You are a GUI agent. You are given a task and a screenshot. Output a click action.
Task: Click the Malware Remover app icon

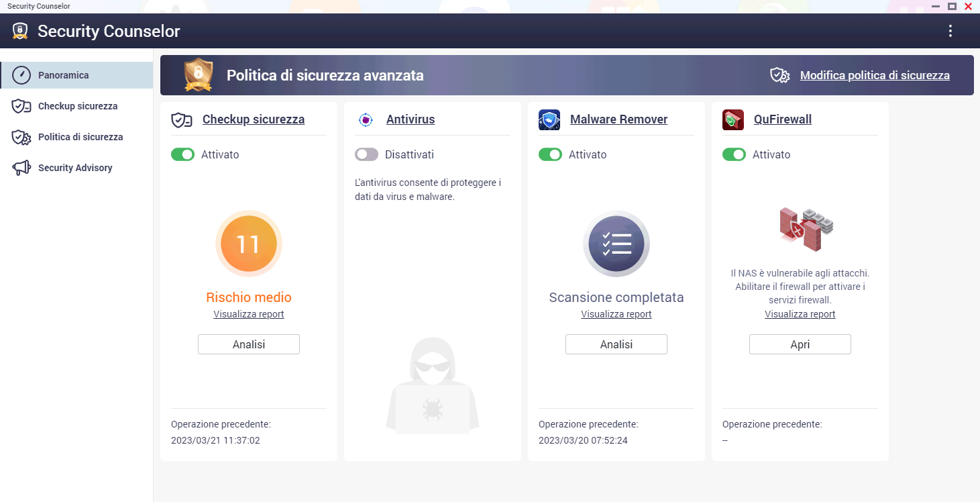point(549,120)
